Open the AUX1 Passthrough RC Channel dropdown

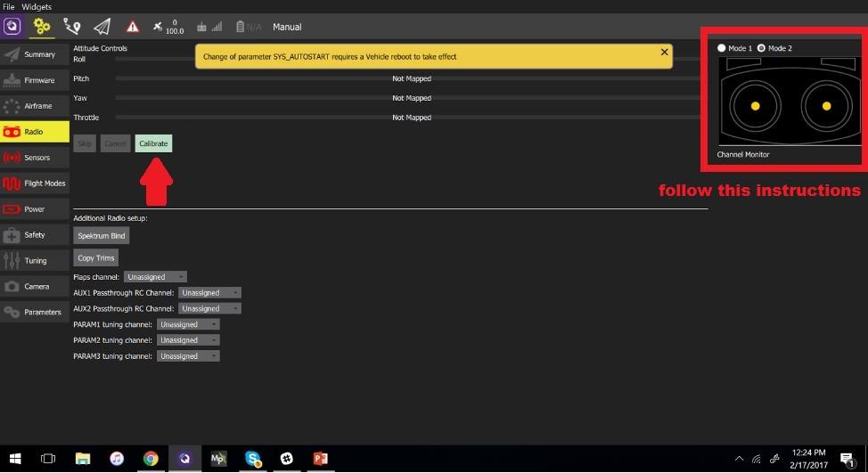[x=209, y=293]
